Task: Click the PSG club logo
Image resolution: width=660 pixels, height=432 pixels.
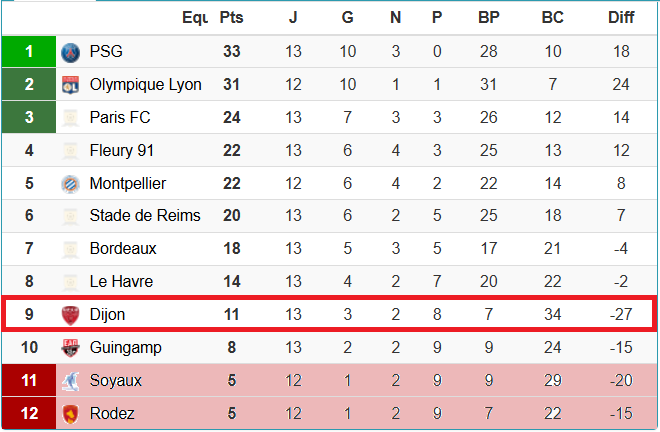Action: tap(70, 52)
